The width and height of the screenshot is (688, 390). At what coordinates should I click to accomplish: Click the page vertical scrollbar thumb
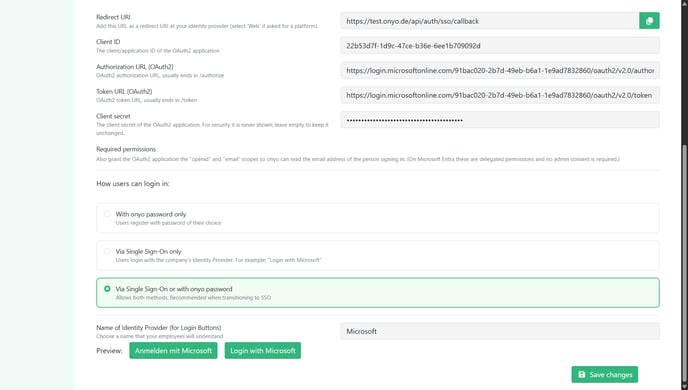point(684,263)
